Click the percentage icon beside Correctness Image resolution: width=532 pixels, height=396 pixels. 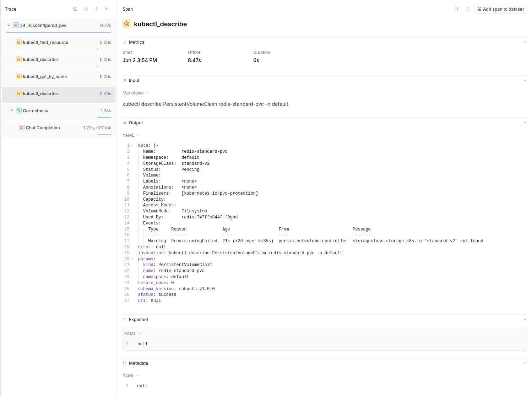click(x=19, y=110)
